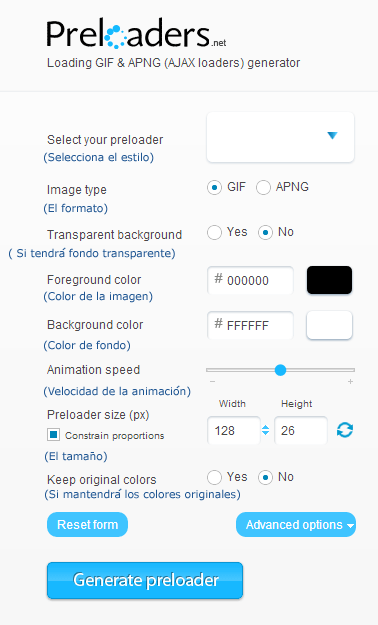Choose No for transparent background
378x625 pixels.
265,232
